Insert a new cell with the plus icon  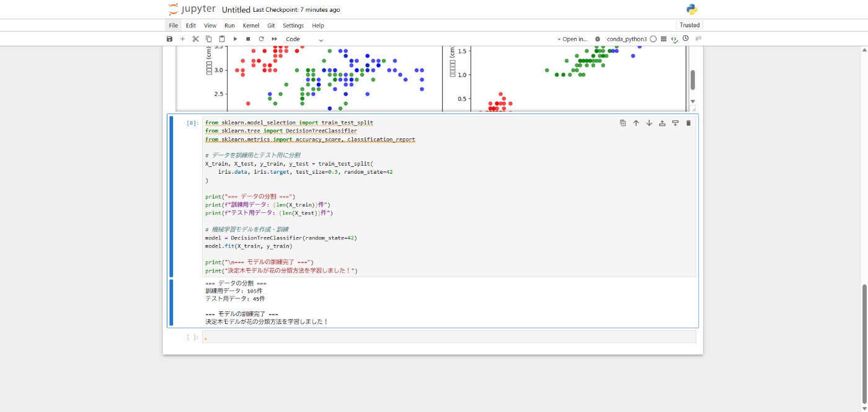coord(182,39)
